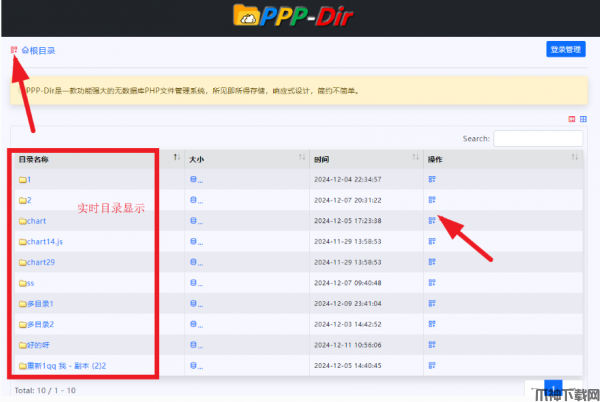Click size calculate icon for 多目录2 row
Screen dimensions: 600x402
(x=196, y=324)
